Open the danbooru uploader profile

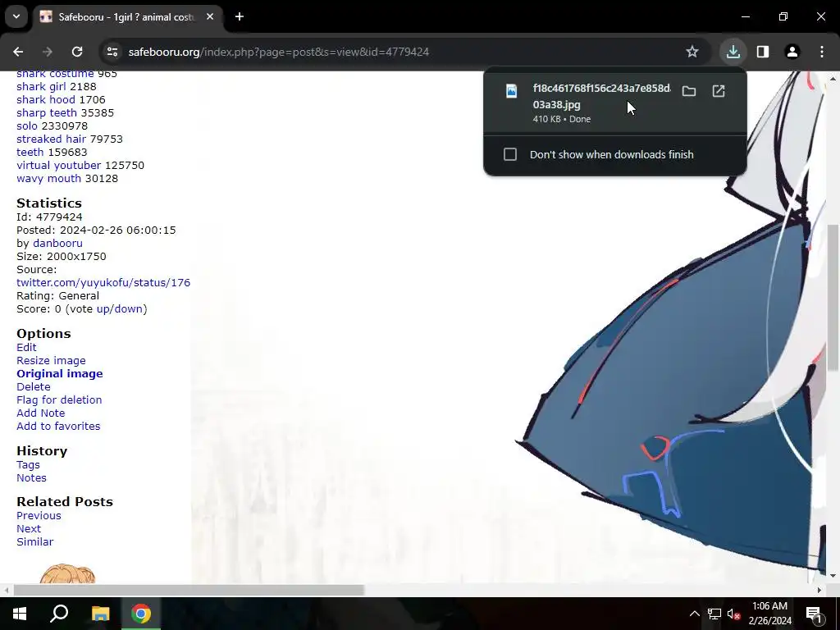(x=58, y=243)
